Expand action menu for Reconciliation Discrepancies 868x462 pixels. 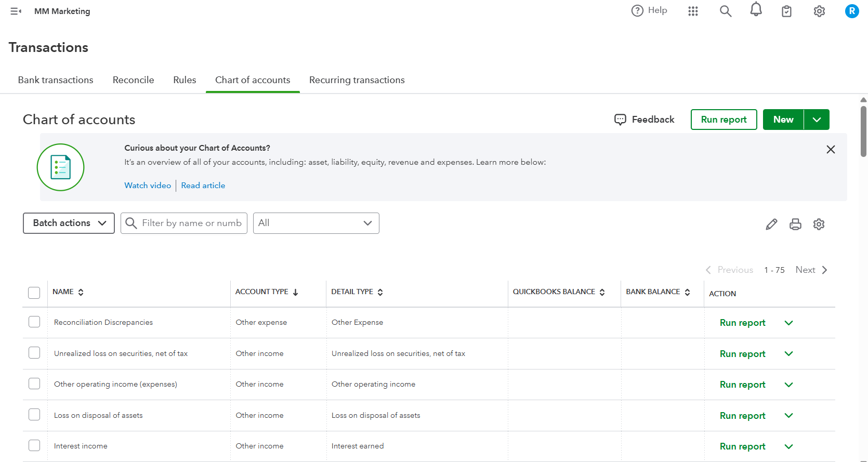[x=788, y=323]
